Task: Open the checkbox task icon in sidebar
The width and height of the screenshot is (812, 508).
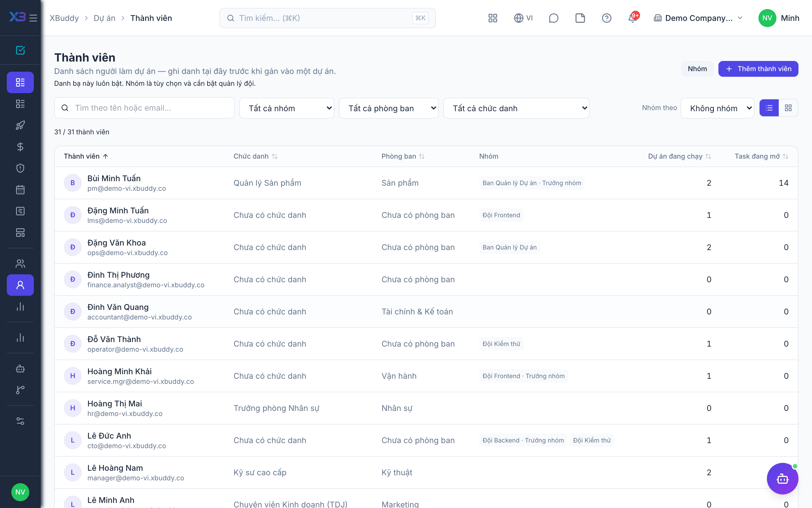Action: click(20, 50)
